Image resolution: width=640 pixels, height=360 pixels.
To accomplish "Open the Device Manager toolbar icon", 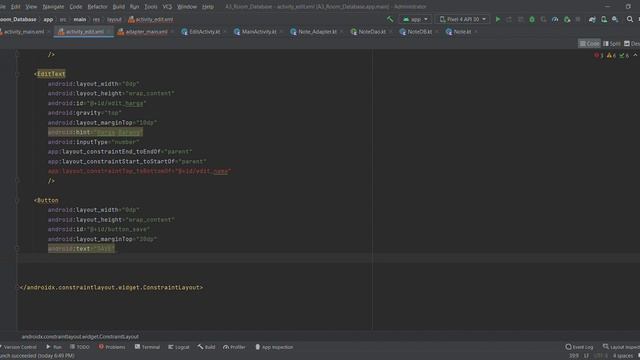I will [604, 19].
